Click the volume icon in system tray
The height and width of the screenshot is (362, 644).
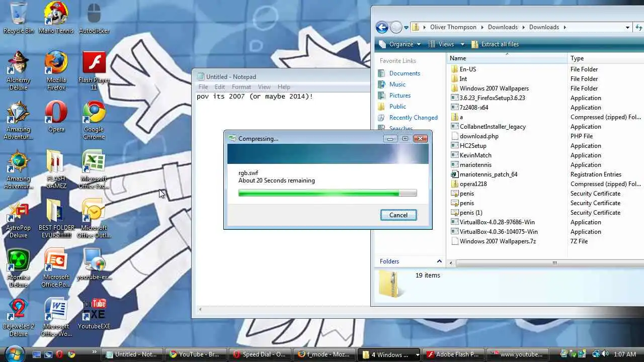pyautogui.click(x=605, y=354)
